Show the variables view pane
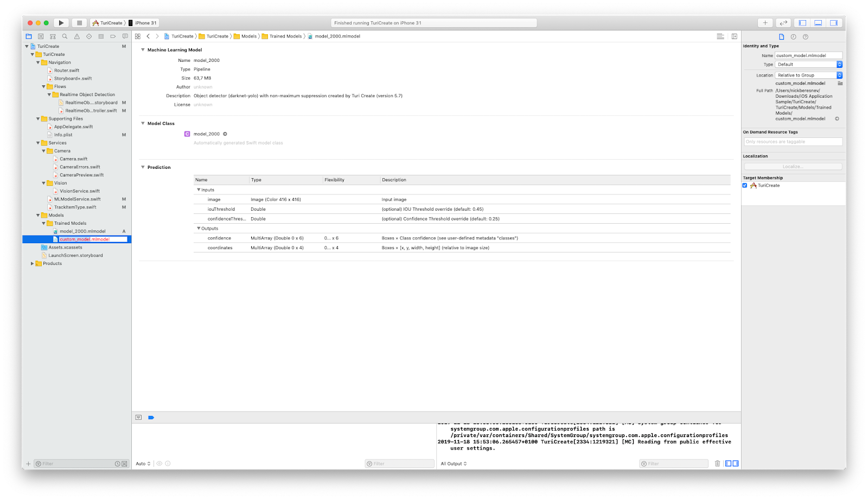Image resolution: width=868 pixels, height=499 pixels. (729, 464)
